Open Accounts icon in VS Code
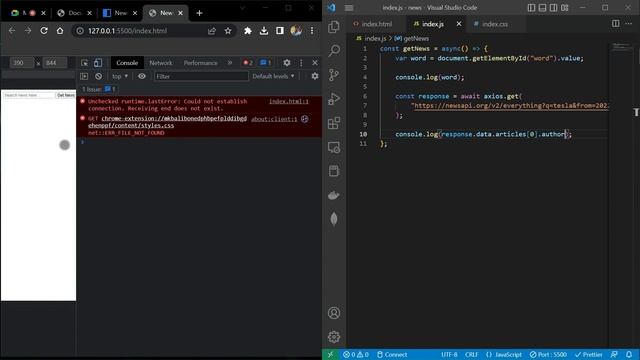 click(x=334, y=313)
